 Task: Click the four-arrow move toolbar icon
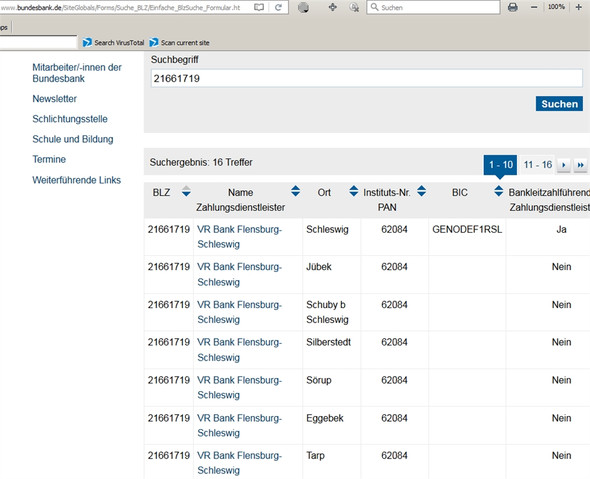point(333,7)
